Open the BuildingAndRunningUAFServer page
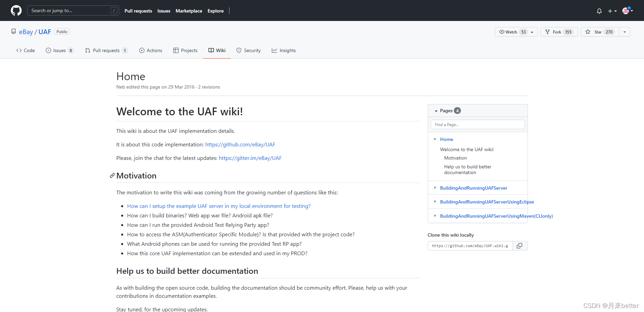This screenshot has height=312, width=644. coord(473,188)
